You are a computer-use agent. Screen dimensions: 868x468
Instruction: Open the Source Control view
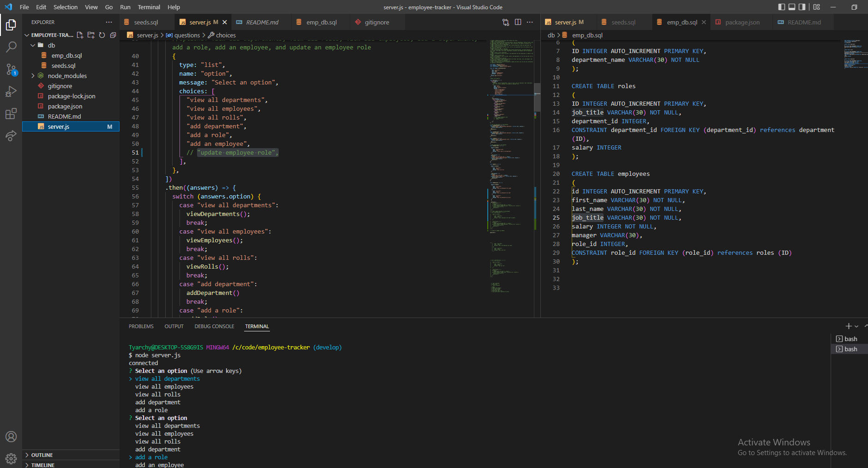[x=11, y=69]
